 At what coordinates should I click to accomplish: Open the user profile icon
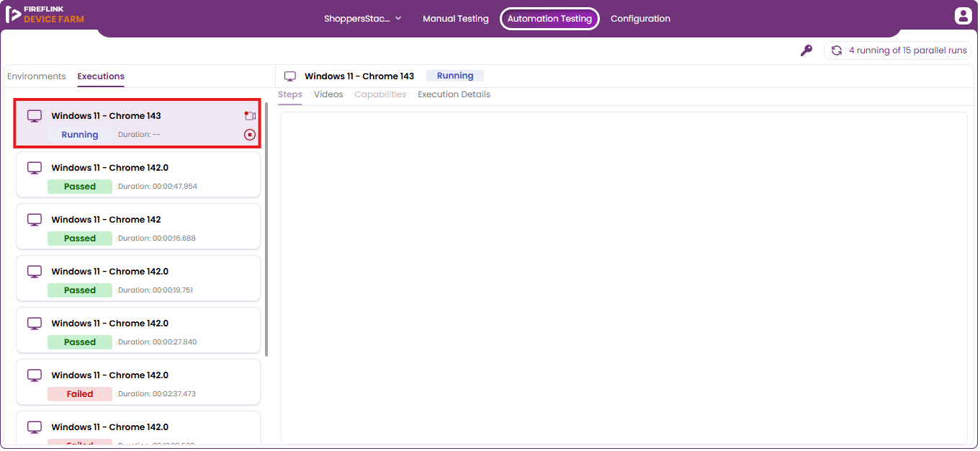963,16
